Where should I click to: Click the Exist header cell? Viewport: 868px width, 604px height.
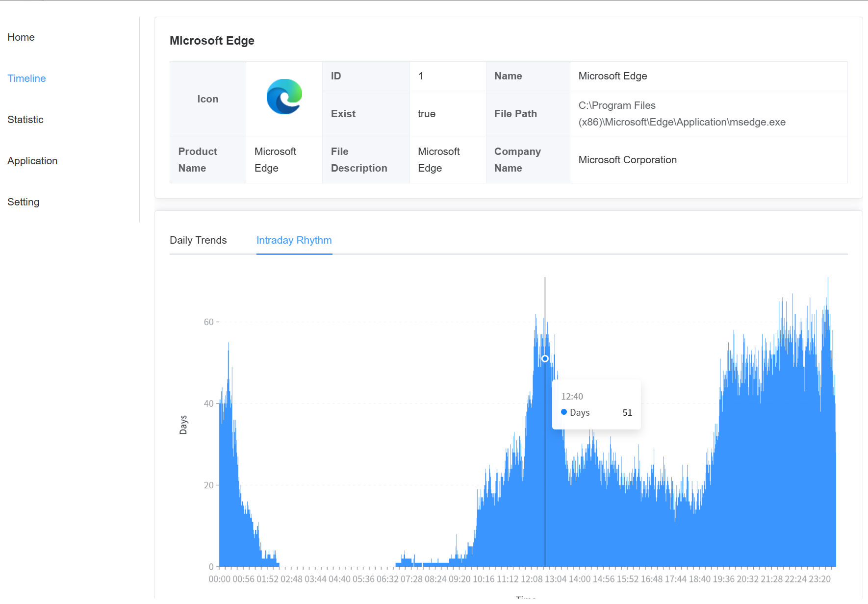point(366,114)
